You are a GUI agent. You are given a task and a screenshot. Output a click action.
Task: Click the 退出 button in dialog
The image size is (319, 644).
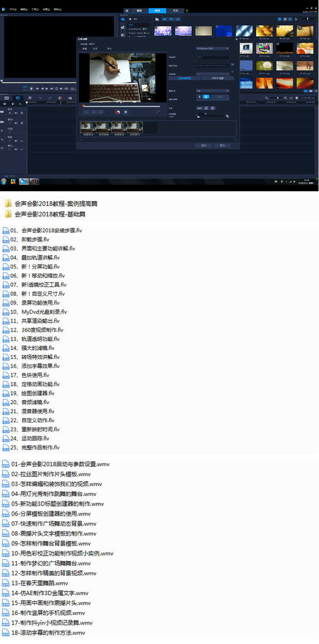click(x=222, y=145)
